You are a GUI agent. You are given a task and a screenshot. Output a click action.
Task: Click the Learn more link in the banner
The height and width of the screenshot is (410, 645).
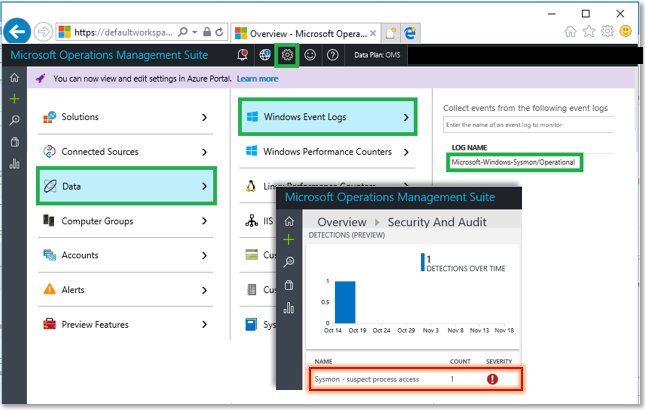click(257, 79)
